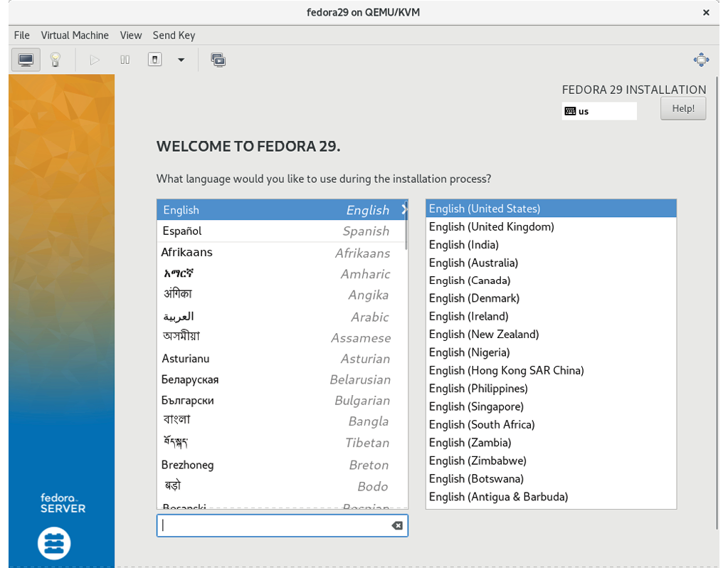This screenshot has width=728, height=568.
Task: Open the snapshots manager icon
Action: tap(218, 60)
